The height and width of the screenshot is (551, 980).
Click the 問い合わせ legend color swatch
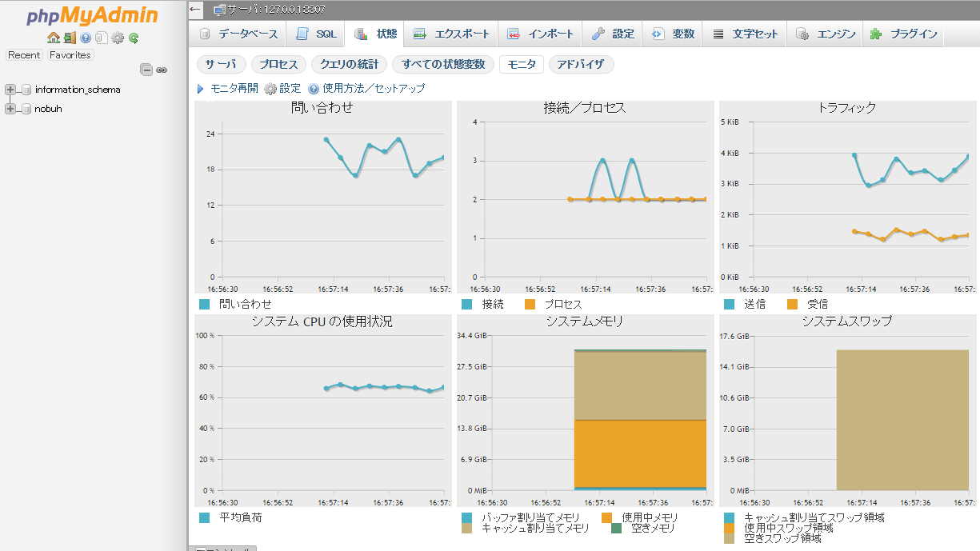(x=204, y=304)
